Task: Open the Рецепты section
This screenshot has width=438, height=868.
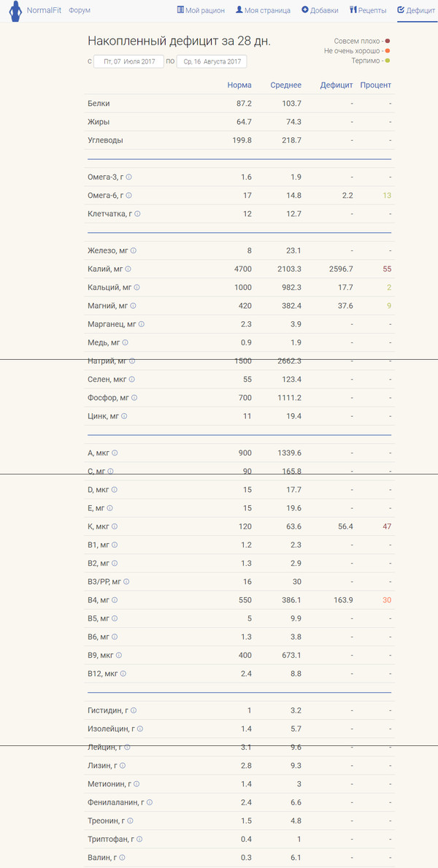Action: 368,10
